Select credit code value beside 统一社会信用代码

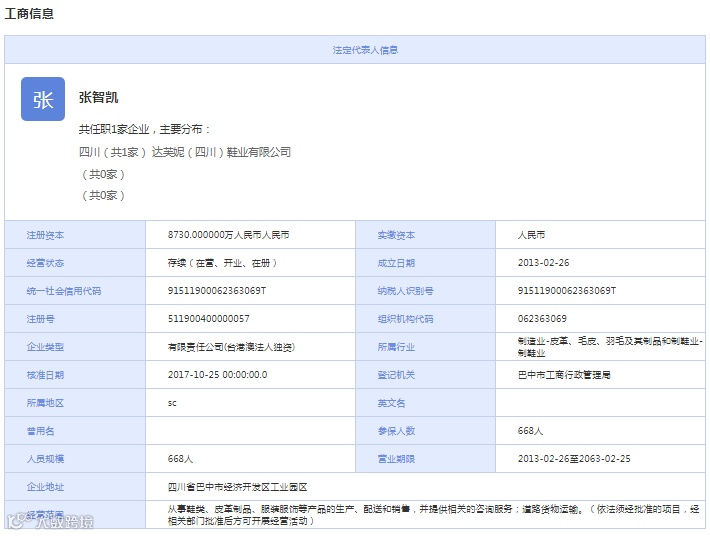217,291
